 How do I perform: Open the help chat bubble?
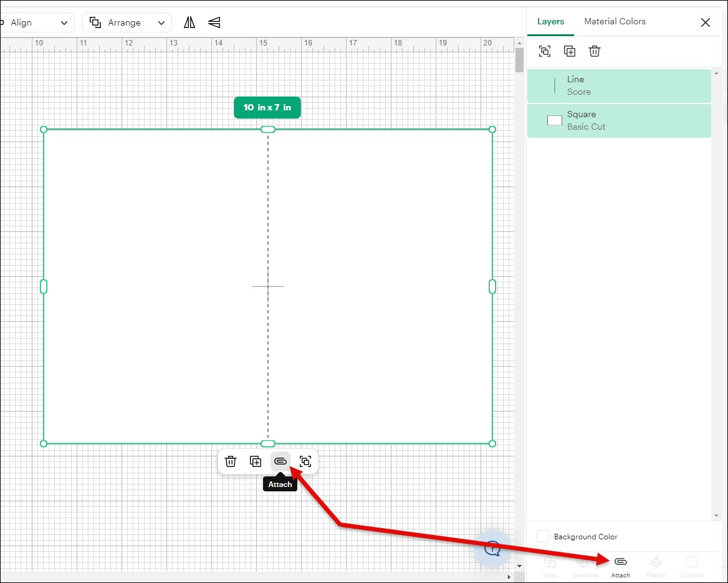tap(492, 549)
